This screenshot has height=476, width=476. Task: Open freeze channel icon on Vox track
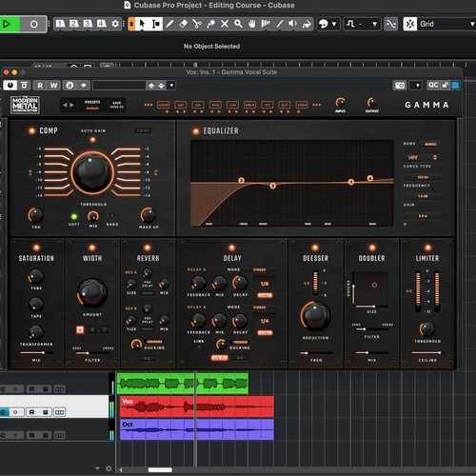pos(59,412)
